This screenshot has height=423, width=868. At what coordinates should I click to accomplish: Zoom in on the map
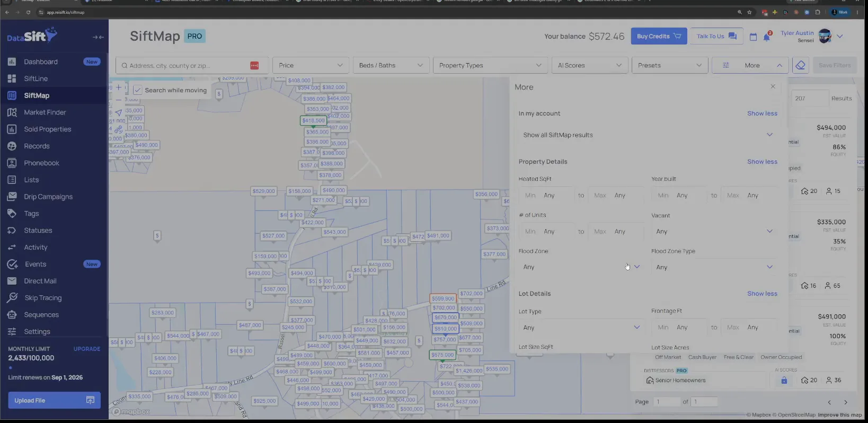[119, 87]
